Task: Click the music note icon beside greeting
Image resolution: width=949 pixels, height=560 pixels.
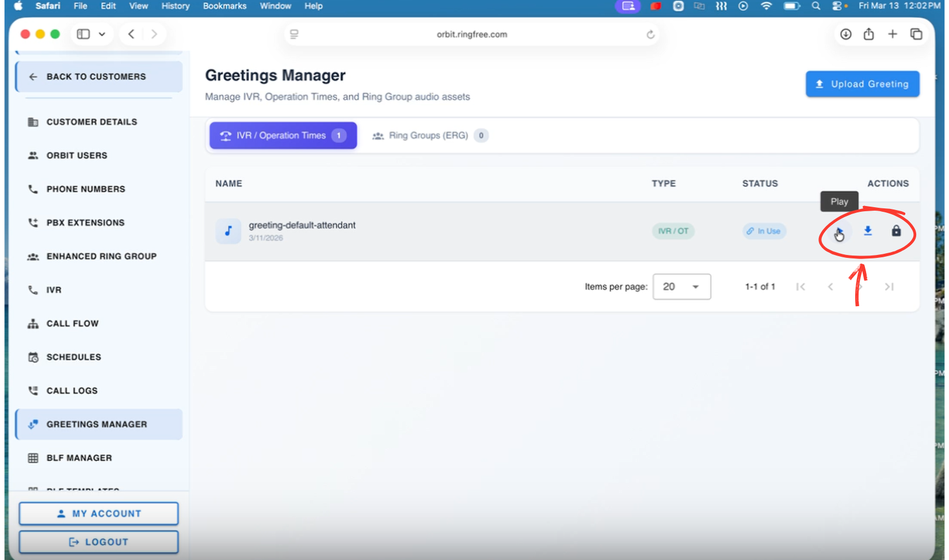Action: (228, 231)
